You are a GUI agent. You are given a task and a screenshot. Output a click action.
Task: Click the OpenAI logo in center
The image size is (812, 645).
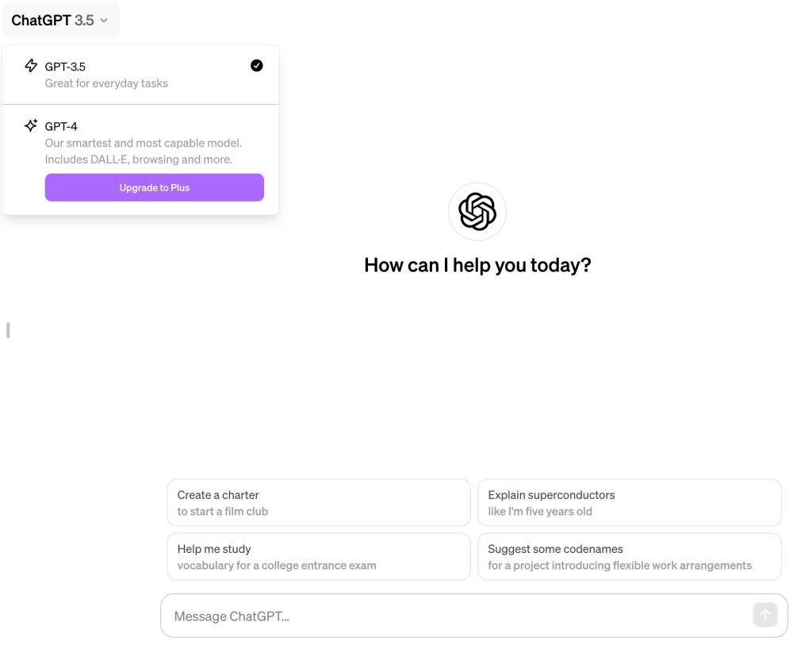[x=477, y=211]
